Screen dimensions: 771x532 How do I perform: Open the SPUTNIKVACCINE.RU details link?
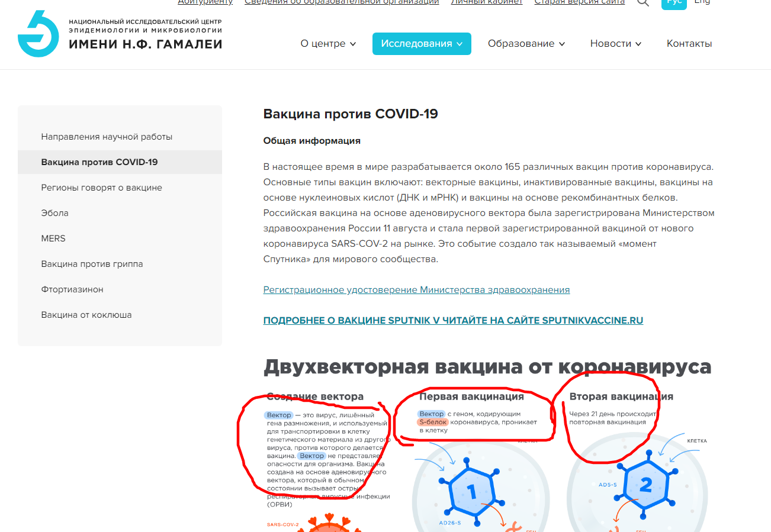tap(453, 321)
